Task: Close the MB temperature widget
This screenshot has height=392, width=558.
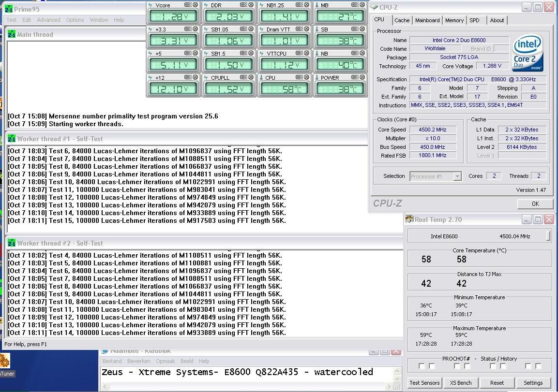Action: 362,5
